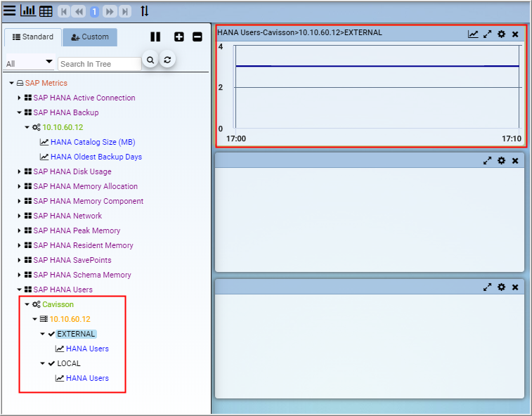Open HANA Oldest Backup Days graph
The width and height of the screenshot is (532, 416).
point(96,157)
